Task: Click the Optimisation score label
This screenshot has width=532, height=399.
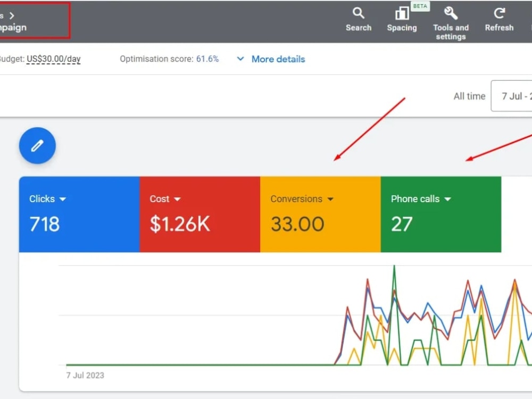Action: (156, 59)
